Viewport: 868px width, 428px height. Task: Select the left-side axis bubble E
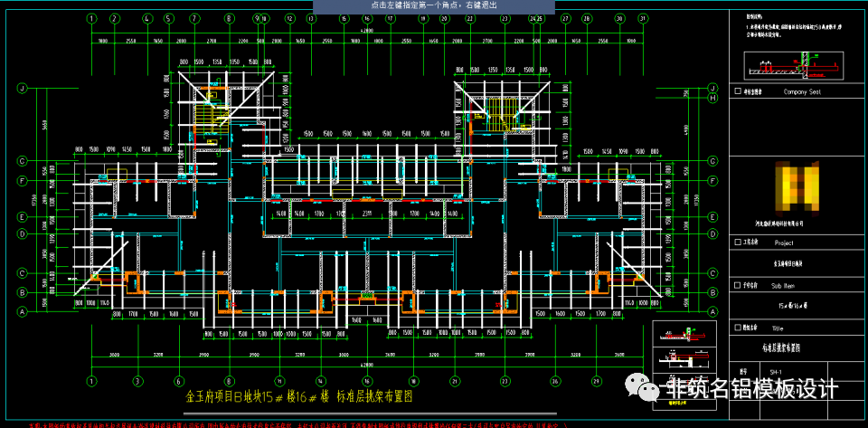22,216
